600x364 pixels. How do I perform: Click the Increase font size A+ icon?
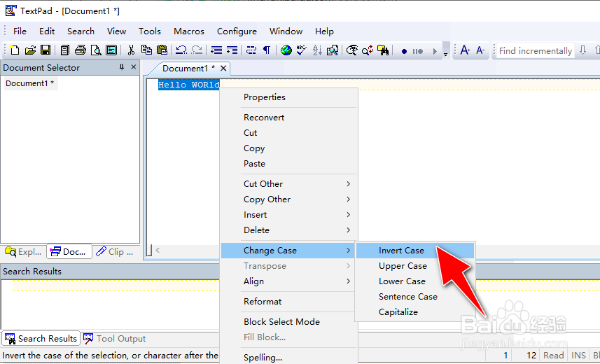pyautogui.click(x=465, y=50)
